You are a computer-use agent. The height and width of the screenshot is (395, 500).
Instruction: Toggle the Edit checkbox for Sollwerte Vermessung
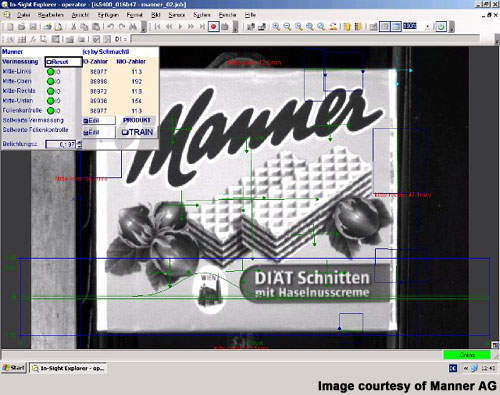[98, 120]
